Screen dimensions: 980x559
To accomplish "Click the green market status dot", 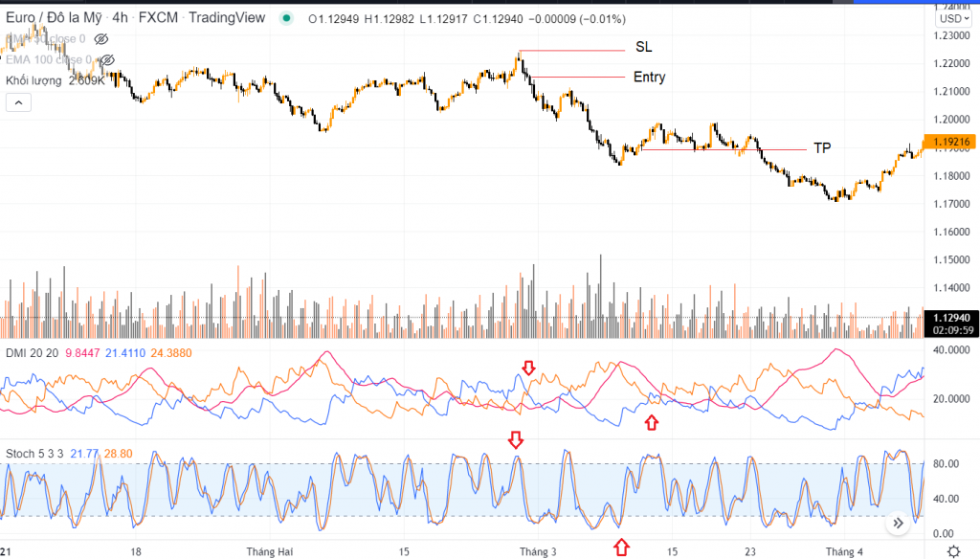I will (286, 19).
